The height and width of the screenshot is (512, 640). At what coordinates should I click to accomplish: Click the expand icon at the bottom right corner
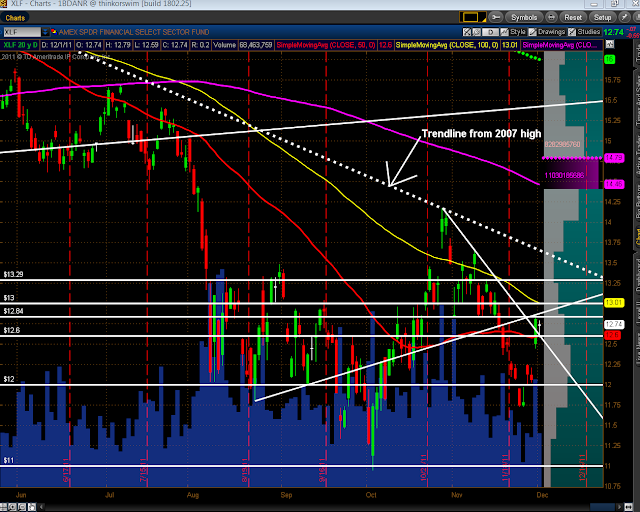[x=629, y=507]
